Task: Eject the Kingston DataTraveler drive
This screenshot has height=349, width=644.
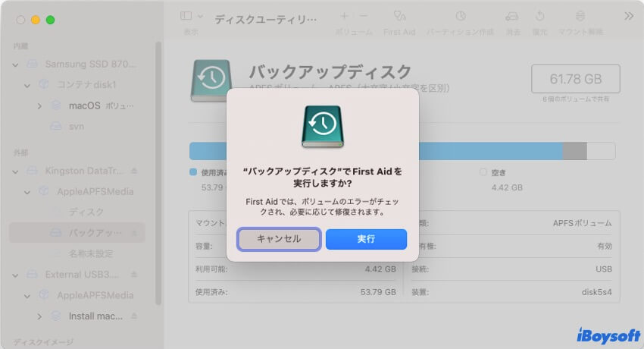Action: pos(134,171)
